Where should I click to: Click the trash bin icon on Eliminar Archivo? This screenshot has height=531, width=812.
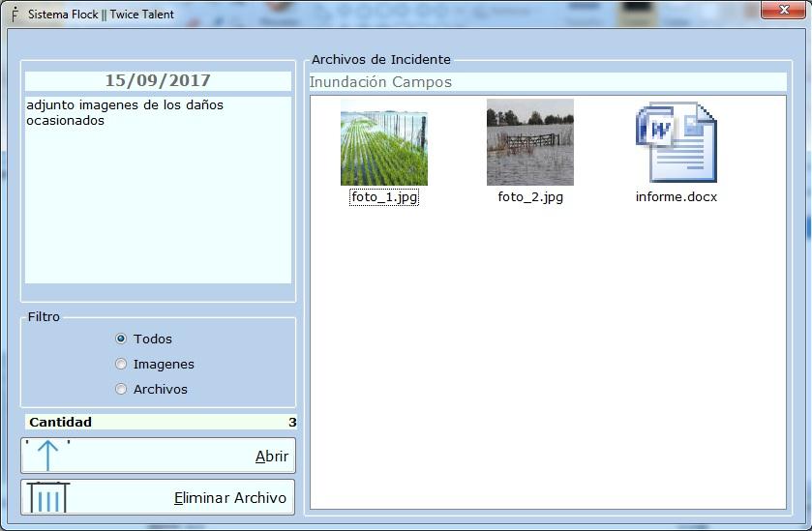[x=47, y=497]
